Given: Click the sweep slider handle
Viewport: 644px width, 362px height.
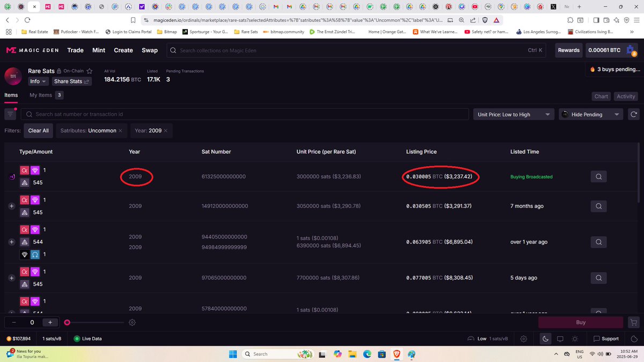Looking at the screenshot, I should (x=67, y=322).
